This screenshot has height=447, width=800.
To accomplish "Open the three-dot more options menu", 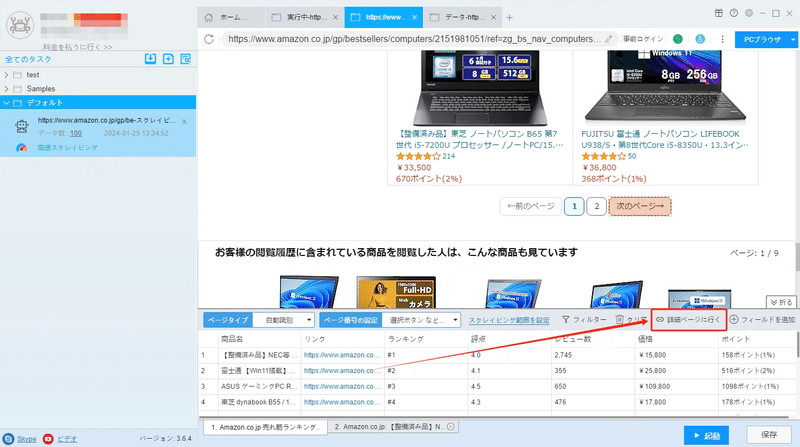I will [x=722, y=39].
